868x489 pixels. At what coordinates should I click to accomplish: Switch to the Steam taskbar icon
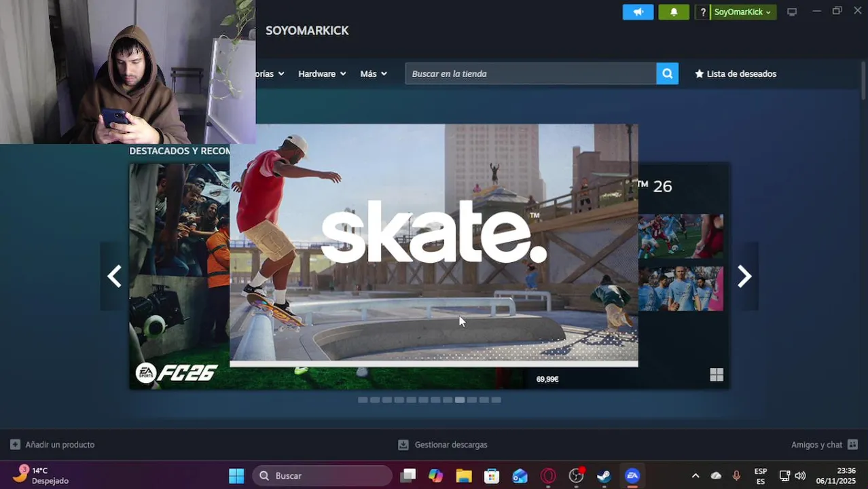tap(604, 476)
